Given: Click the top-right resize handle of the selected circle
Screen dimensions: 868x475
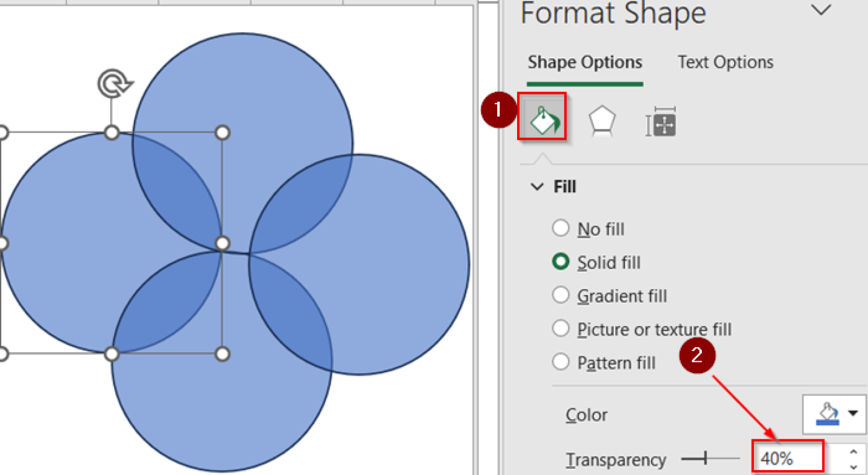Looking at the screenshot, I should point(223,133).
